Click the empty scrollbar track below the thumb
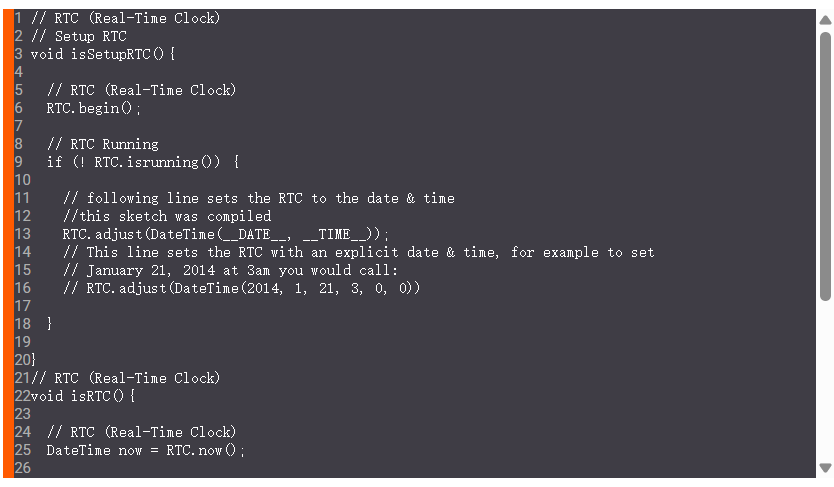834x487 pixels. pyautogui.click(x=825, y=380)
